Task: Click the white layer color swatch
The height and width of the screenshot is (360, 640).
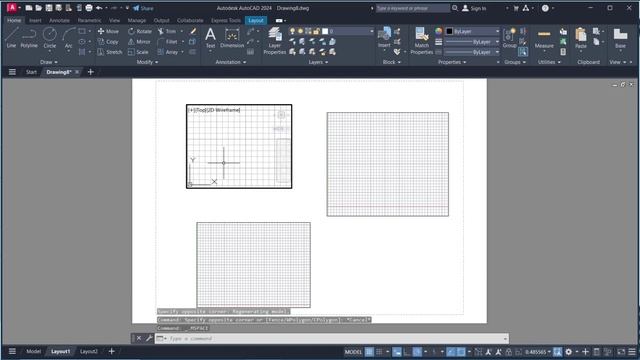Action: click(325, 31)
